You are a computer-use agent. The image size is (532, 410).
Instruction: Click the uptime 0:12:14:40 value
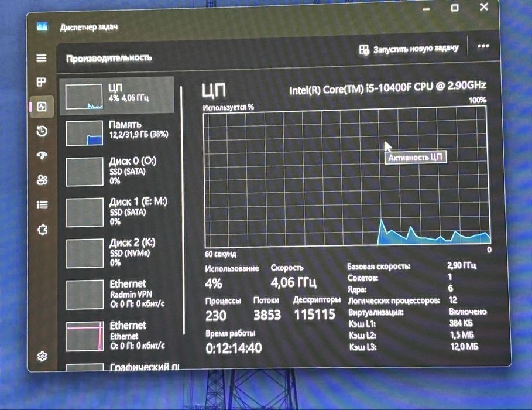coord(234,348)
